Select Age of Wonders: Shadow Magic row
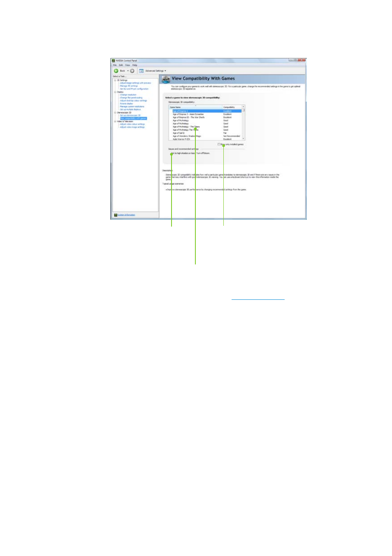The width and height of the screenshot is (392, 556). click(207, 136)
